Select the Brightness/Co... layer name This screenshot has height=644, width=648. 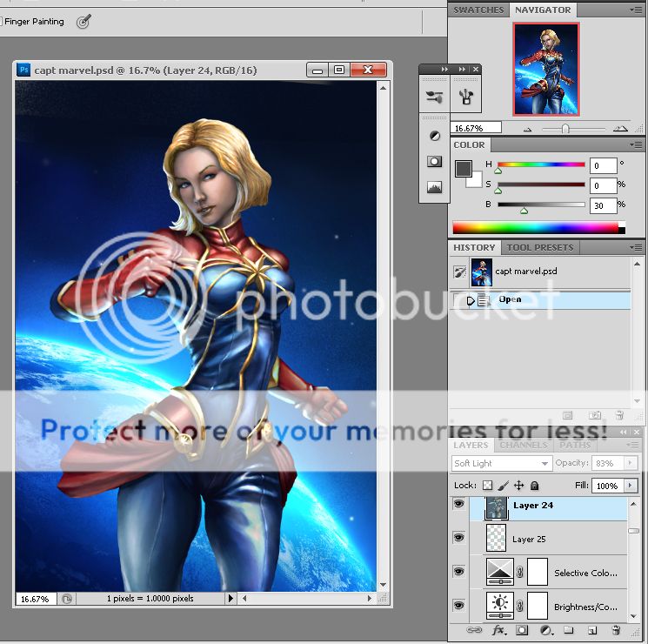[585, 607]
